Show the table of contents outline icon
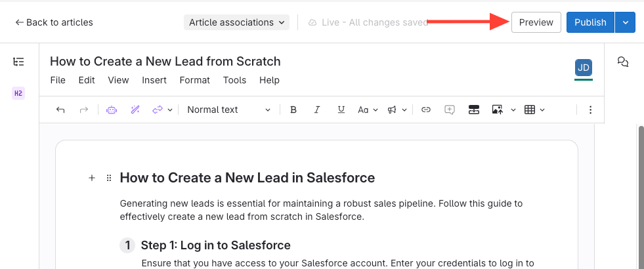644x269 pixels. click(x=18, y=62)
